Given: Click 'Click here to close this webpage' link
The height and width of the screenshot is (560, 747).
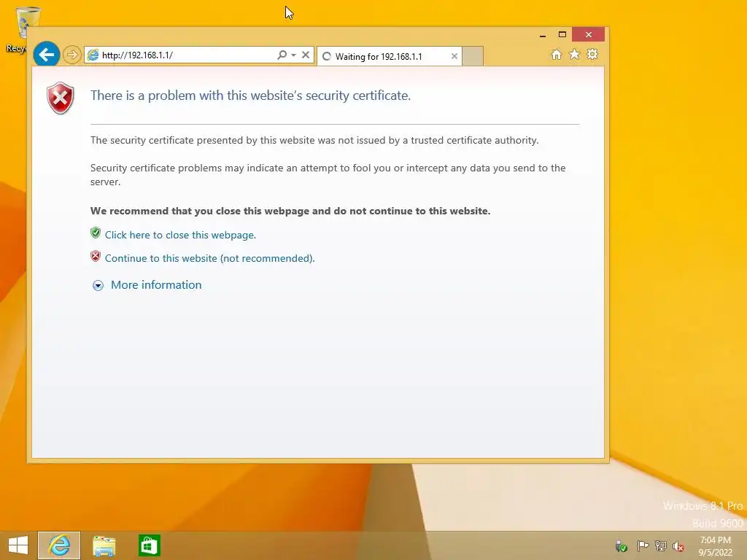Looking at the screenshot, I should [x=181, y=236].
